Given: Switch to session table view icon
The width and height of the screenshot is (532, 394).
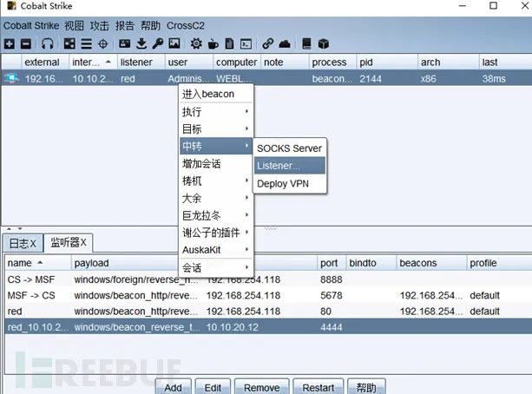Looking at the screenshot, I should click(x=86, y=43).
